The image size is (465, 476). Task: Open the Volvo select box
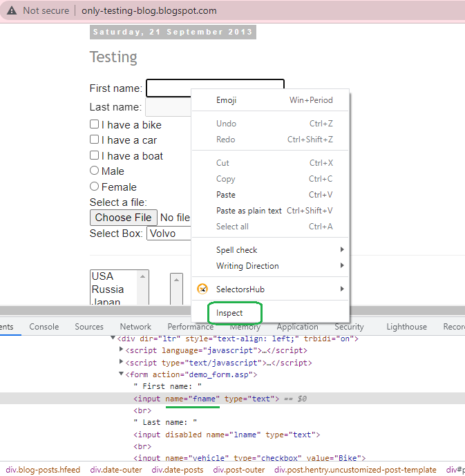(x=169, y=234)
